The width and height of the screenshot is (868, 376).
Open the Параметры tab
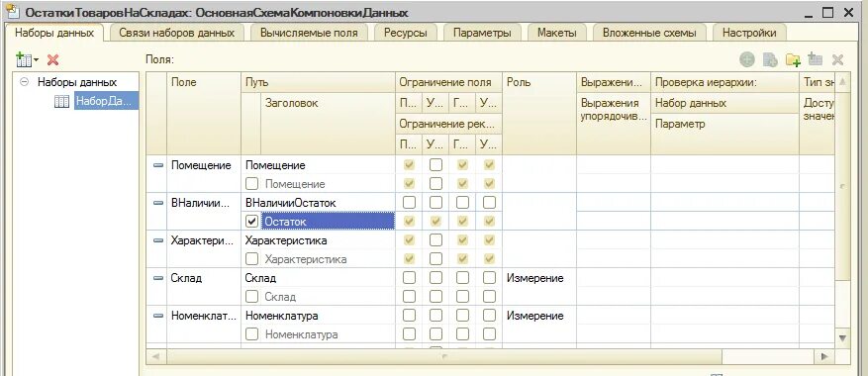pos(482,33)
